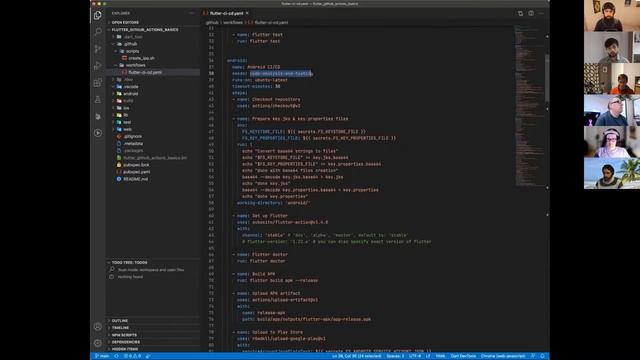640x360 pixels.
Task: Open the circled play icon in the activity bar
Action: 98,133
